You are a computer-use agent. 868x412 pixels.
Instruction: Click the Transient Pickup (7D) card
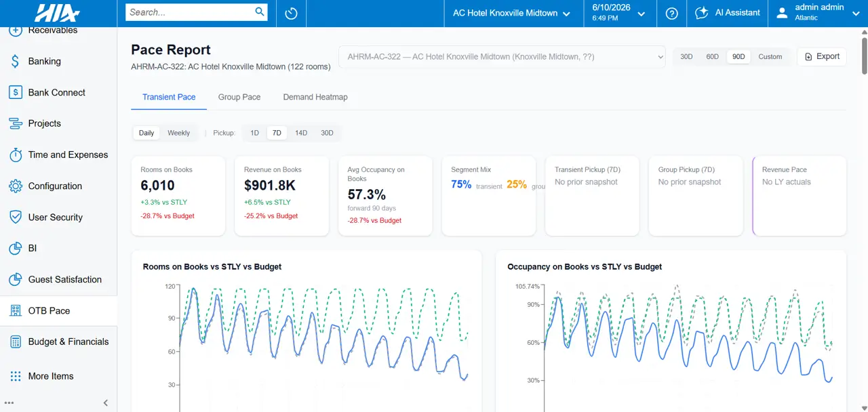pyautogui.click(x=592, y=197)
